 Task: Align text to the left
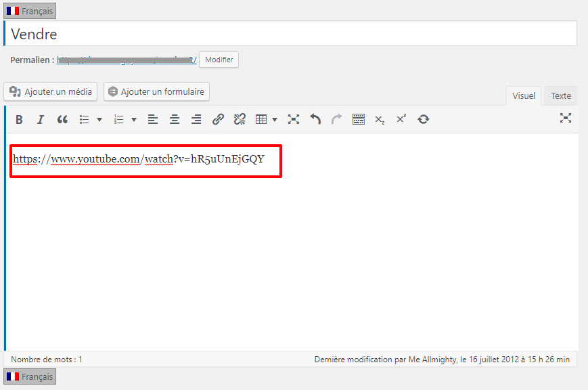click(x=153, y=119)
